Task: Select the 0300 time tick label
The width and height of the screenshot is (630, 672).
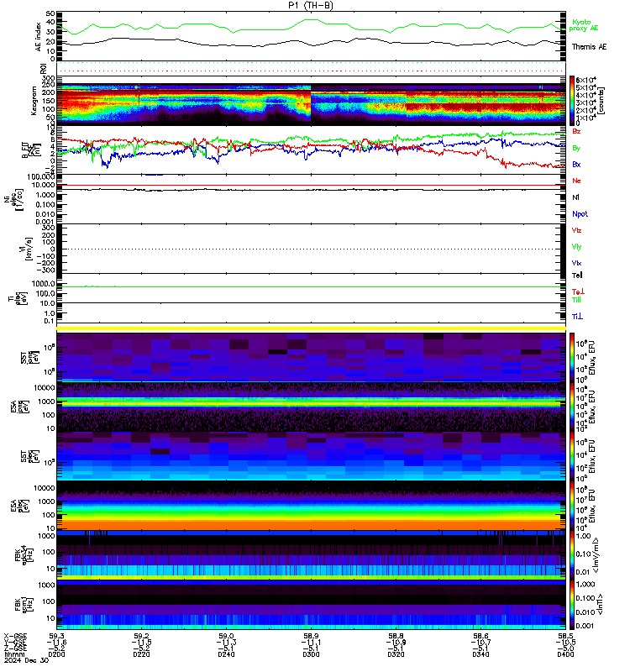Action: click(x=311, y=654)
